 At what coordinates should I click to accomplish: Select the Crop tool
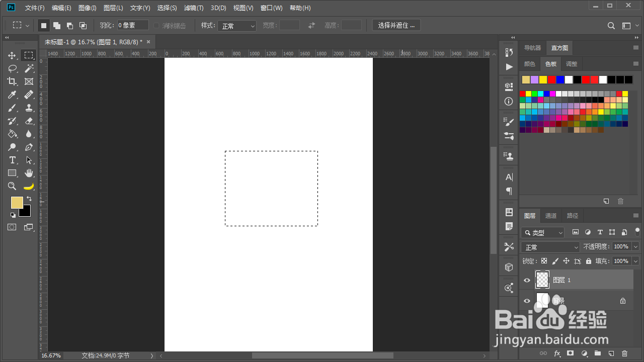pyautogui.click(x=13, y=81)
